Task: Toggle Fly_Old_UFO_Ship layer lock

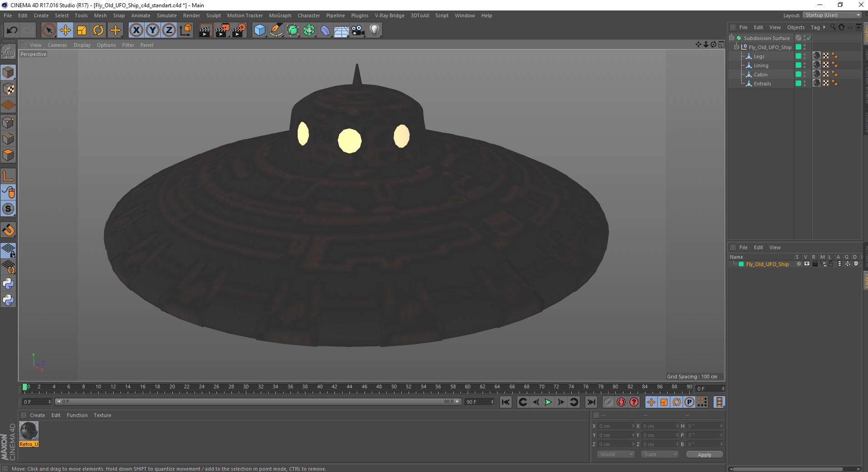Action: [x=831, y=264]
